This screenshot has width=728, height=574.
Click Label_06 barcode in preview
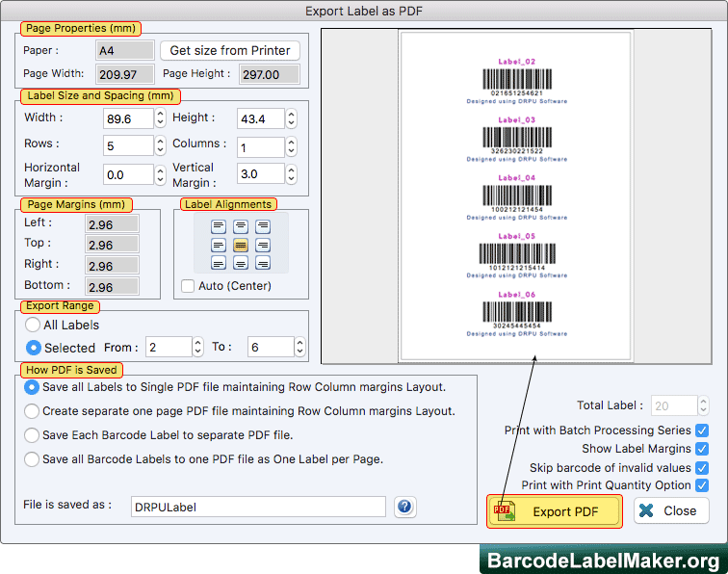517,312
